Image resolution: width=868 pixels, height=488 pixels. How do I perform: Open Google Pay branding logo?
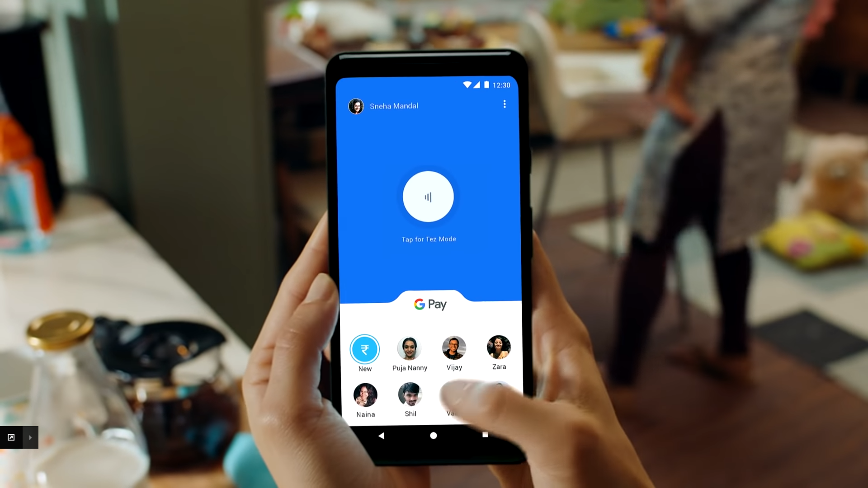429,305
